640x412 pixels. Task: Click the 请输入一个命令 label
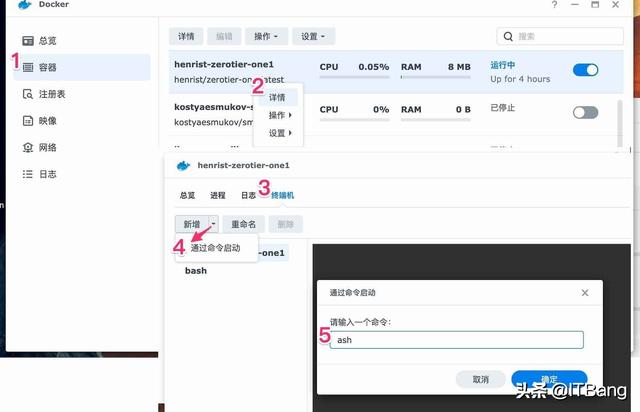pos(360,322)
